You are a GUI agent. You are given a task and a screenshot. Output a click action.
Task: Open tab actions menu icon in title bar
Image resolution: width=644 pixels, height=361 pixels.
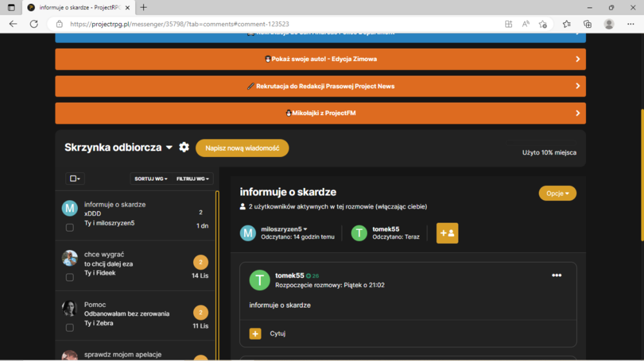click(x=11, y=7)
